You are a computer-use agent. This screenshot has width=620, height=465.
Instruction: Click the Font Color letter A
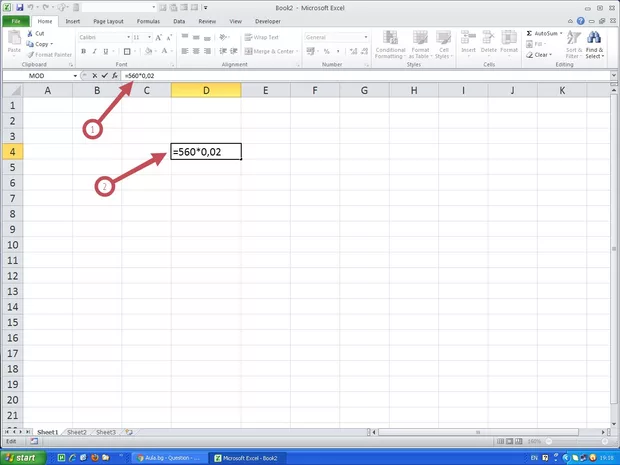click(164, 51)
